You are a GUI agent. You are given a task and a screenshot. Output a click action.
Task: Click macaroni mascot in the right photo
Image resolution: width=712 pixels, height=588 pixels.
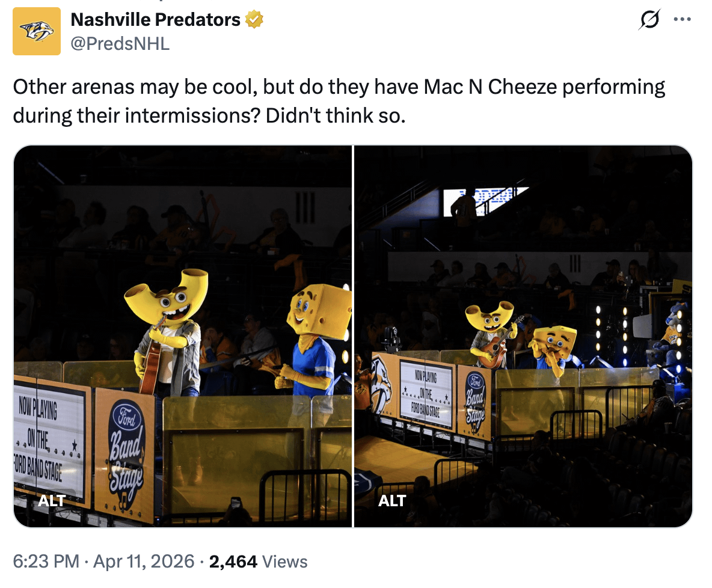[x=491, y=331]
